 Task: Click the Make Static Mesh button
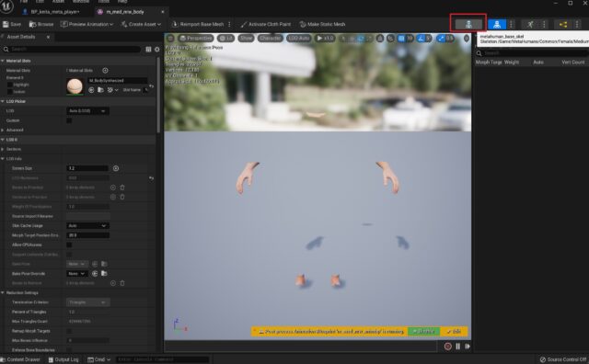tap(322, 24)
